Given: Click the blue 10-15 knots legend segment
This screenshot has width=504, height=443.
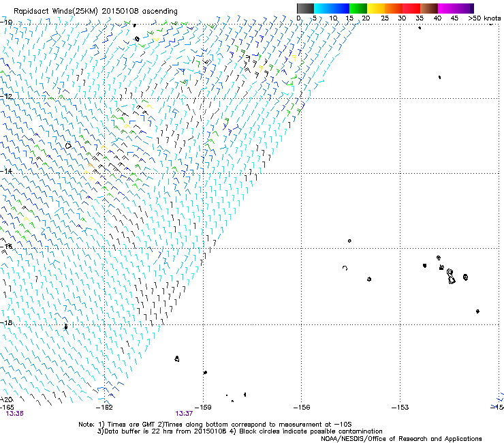Looking at the screenshot, I should (x=341, y=8).
